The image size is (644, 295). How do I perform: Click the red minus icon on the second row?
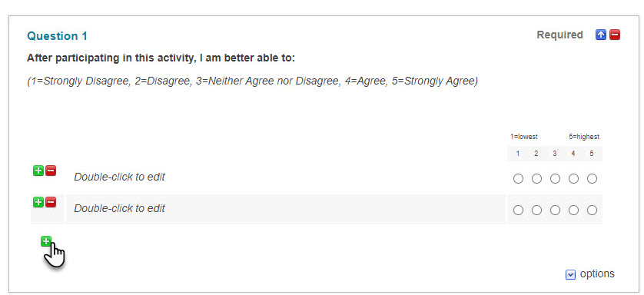point(51,202)
